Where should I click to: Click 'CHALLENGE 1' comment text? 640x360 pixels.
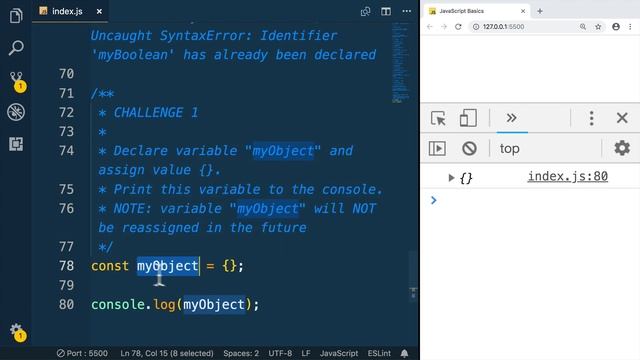click(x=156, y=113)
